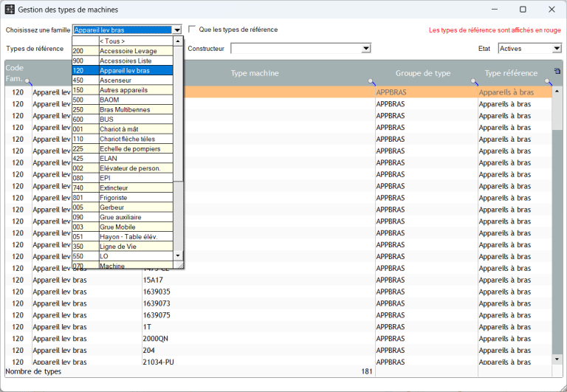Image resolution: width=567 pixels, height=392 pixels.
Task: Pick 'Echelle de pompiers' family
Action: pos(123,148)
